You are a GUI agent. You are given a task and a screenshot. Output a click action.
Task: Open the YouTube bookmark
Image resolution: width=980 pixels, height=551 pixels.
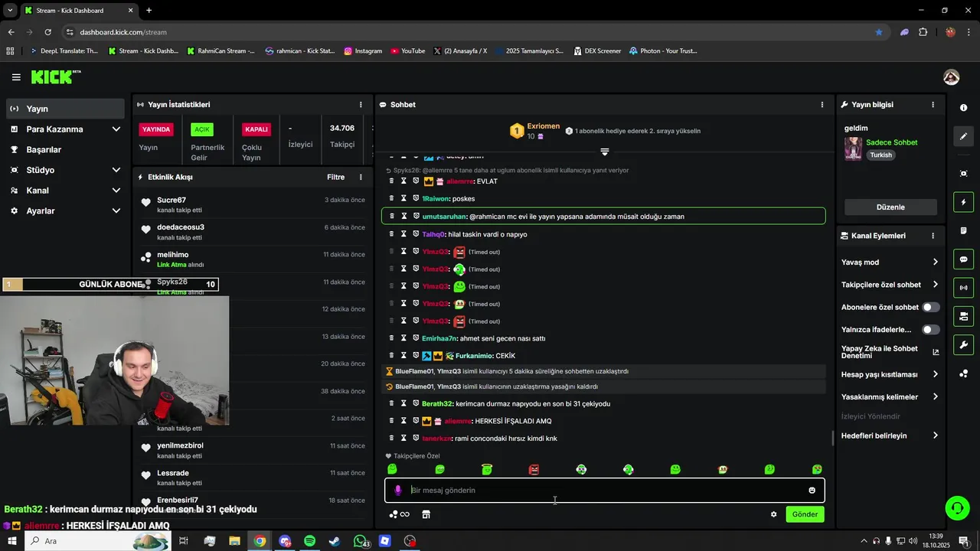407,51
